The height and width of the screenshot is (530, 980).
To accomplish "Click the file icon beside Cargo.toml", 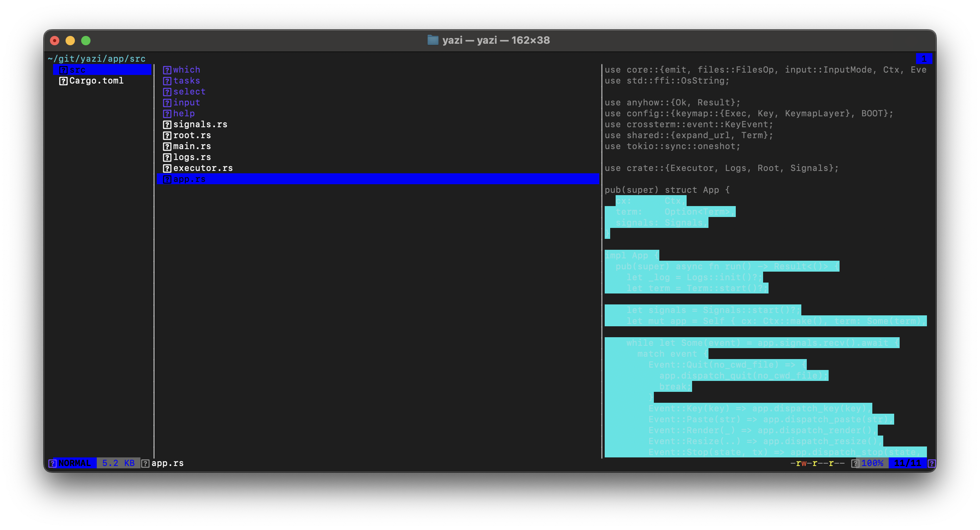I will tap(64, 80).
